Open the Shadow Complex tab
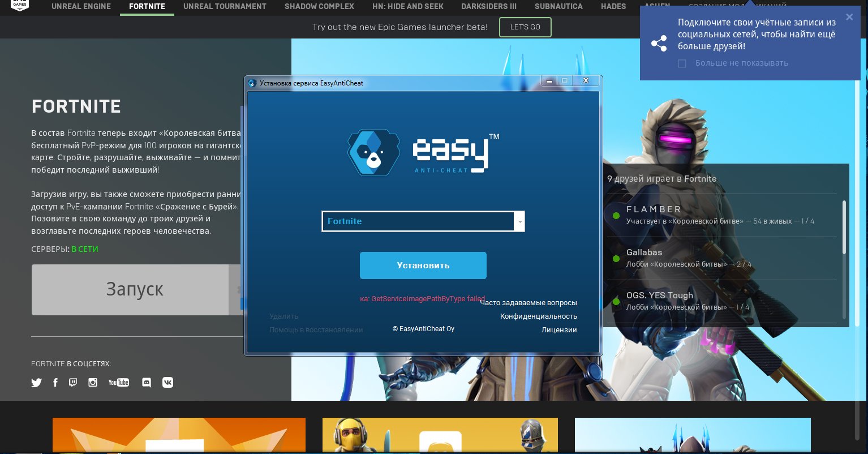 (319, 6)
